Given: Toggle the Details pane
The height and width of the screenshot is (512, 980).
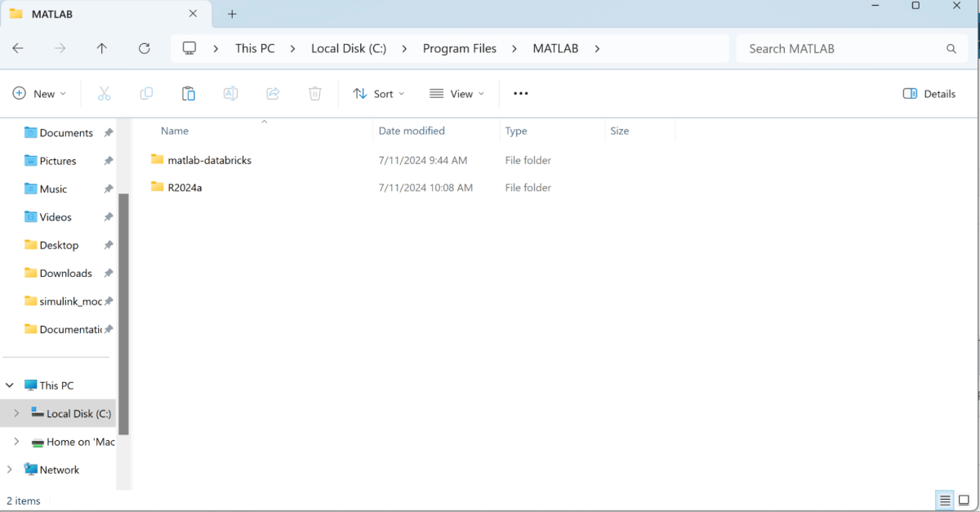Looking at the screenshot, I should pos(929,94).
